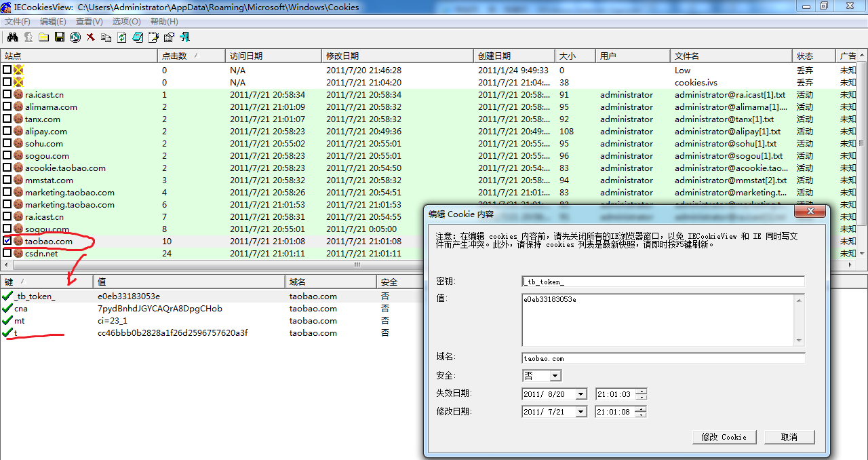Click the 取消 cancel button

(x=789, y=437)
